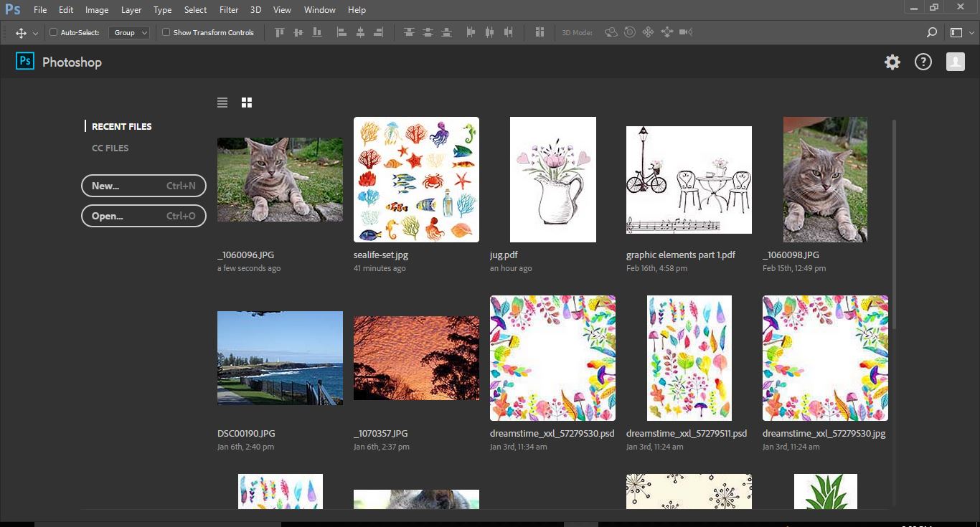Open the sealife-set.jpg thumbnail
The height and width of the screenshot is (527, 980).
click(x=416, y=179)
